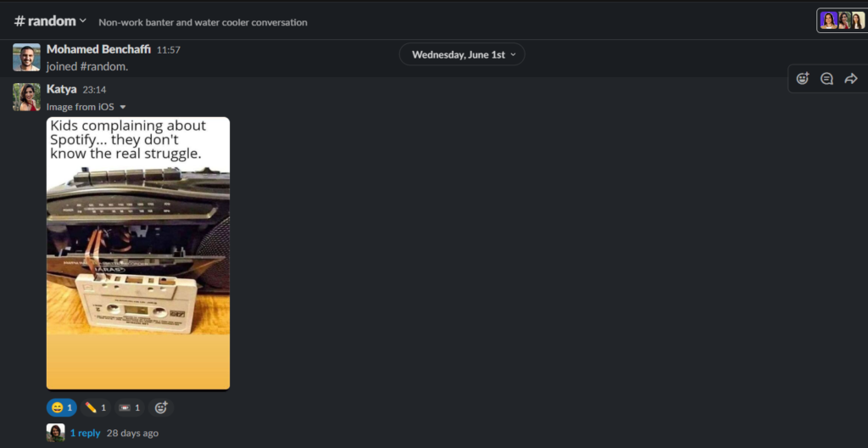Click the thread replier's avatar
Screen dimensions: 868x448
55,433
